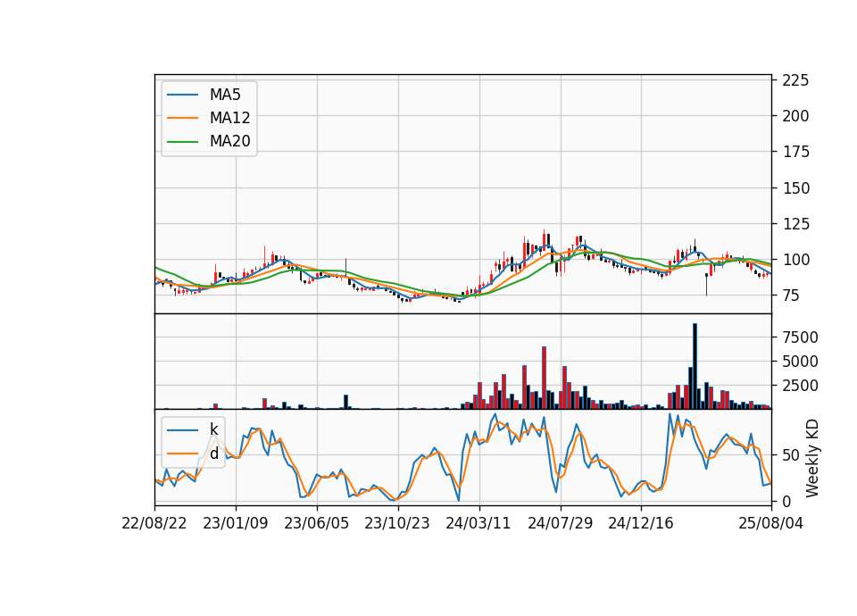
Task: Click the 22/08/22 date axis label
Action: pyautogui.click(x=154, y=523)
